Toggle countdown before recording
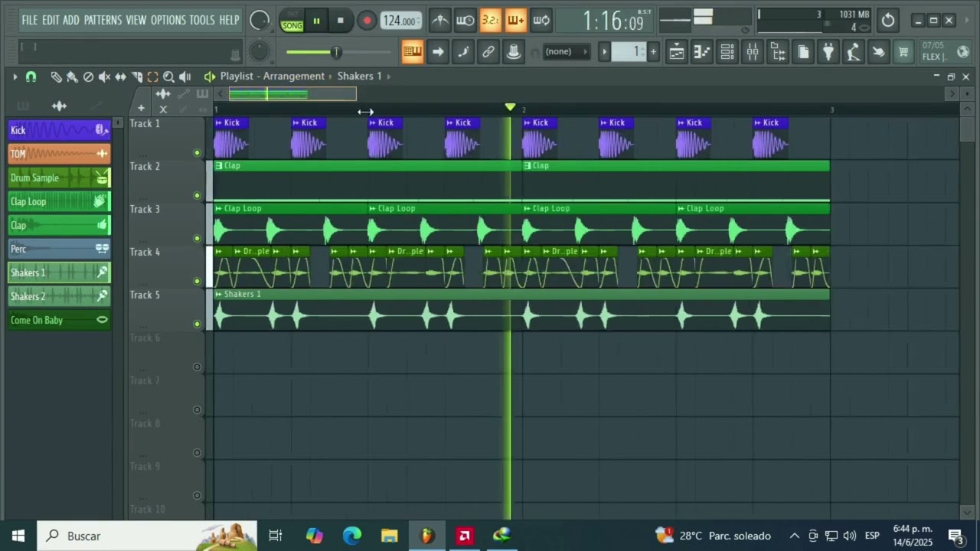 tap(490, 21)
